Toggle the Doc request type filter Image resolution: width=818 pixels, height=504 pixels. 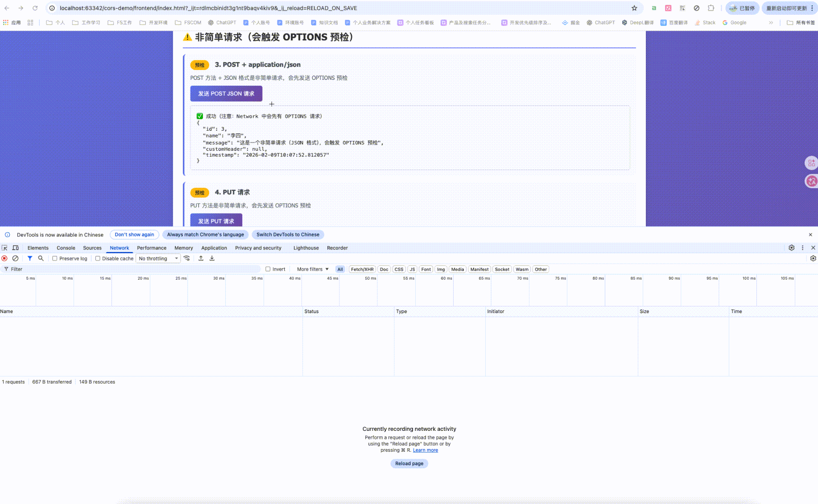(x=384, y=269)
